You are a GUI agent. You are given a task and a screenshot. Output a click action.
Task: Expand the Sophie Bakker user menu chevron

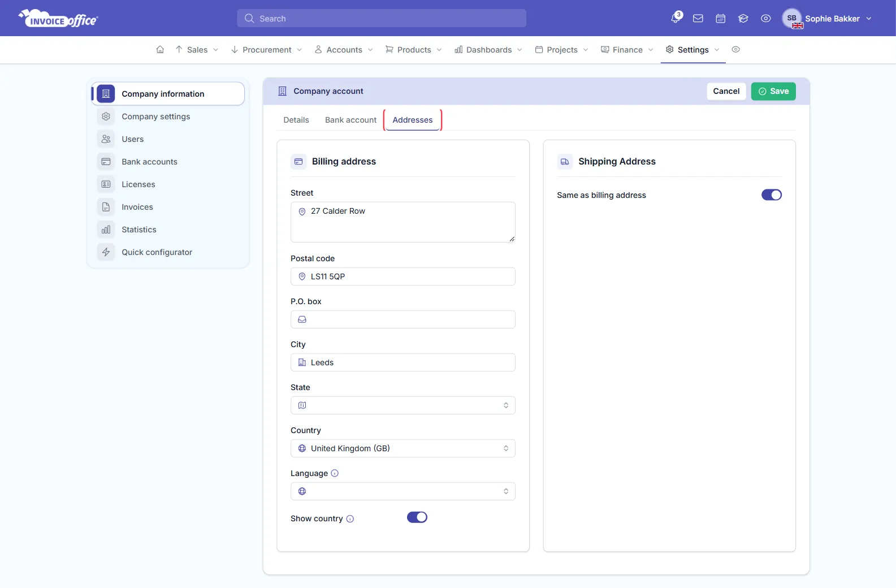(869, 19)
